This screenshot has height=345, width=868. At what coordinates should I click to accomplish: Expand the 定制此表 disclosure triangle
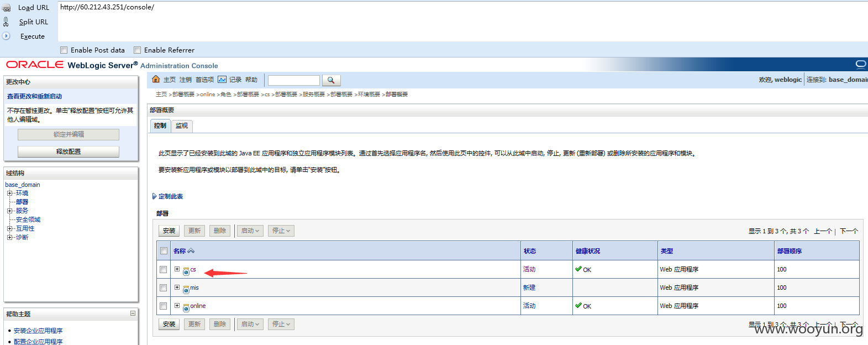click(154, 196)
